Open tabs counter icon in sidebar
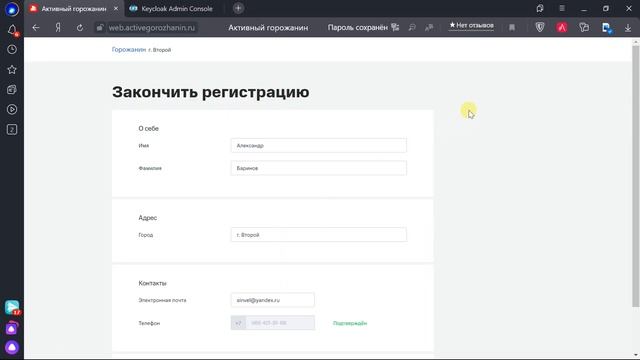The width and height of the screenshot is (640, 360). pos(12,129)
